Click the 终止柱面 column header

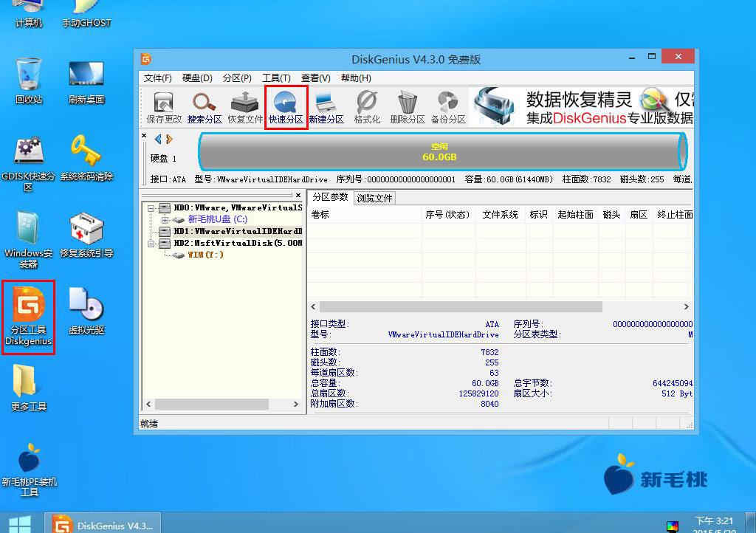click(x=673, y=215)
